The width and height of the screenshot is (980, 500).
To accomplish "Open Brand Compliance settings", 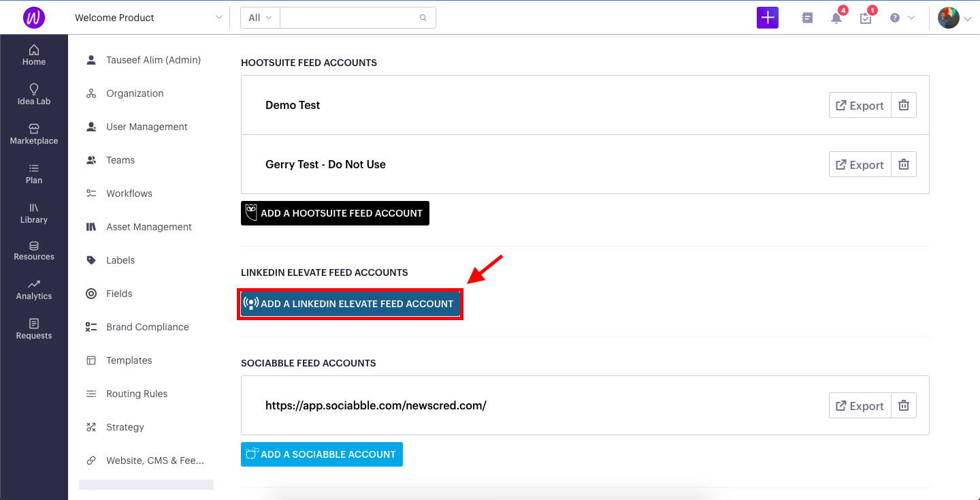I will pos(146,327).
